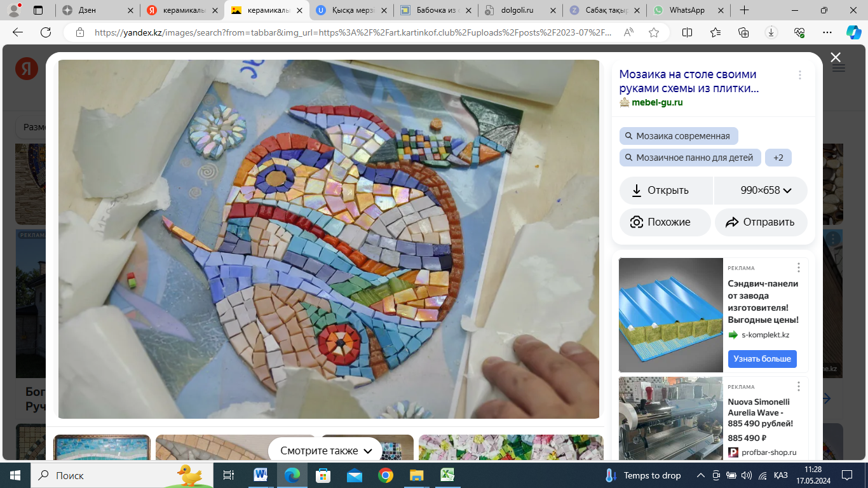This screenshot has width=868, height=488.
Task: Open the volume control in the tray
Action: tap(747, 475)
